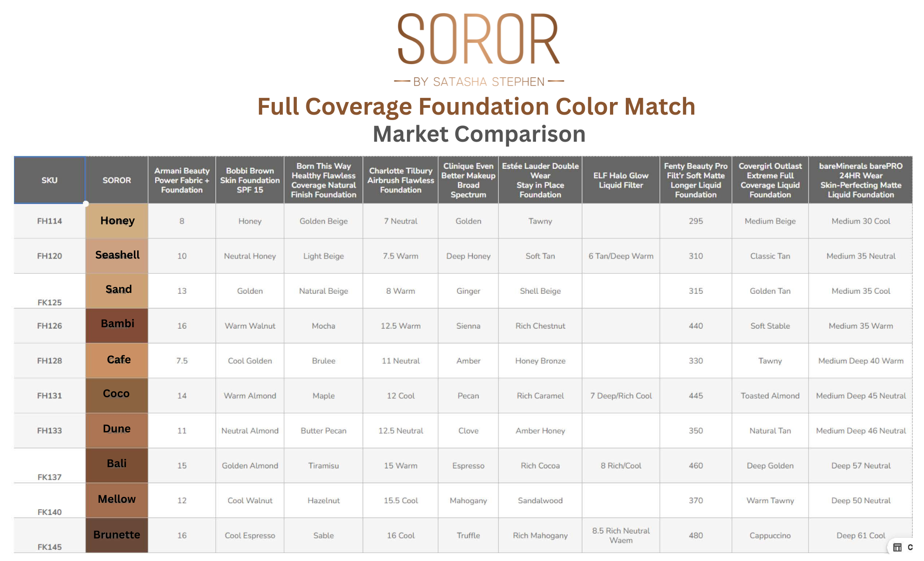The height and width of the screenshot is (561, 924).
Task: Select the Medium Deep 40 Warm cell
Action: click(x=861, y=361)
